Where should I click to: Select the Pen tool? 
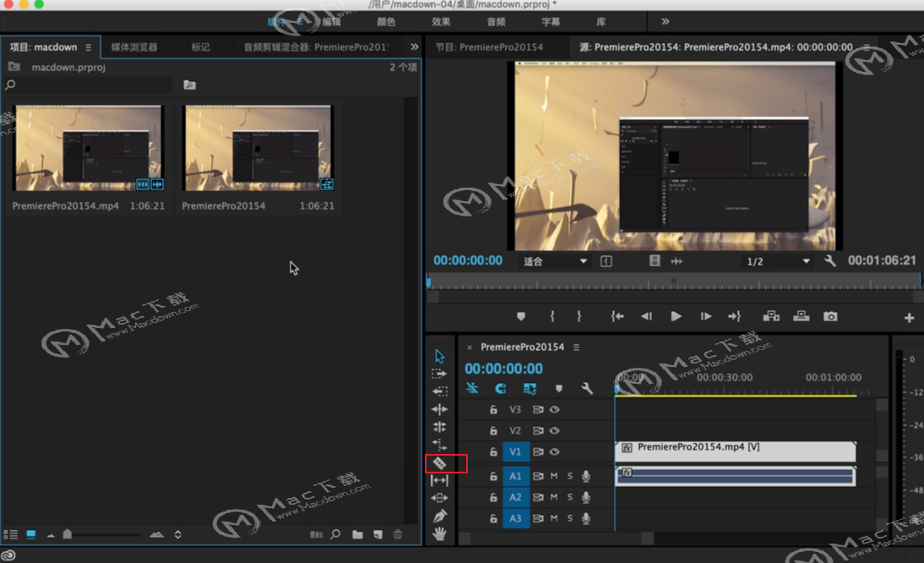tap(439, 517)
